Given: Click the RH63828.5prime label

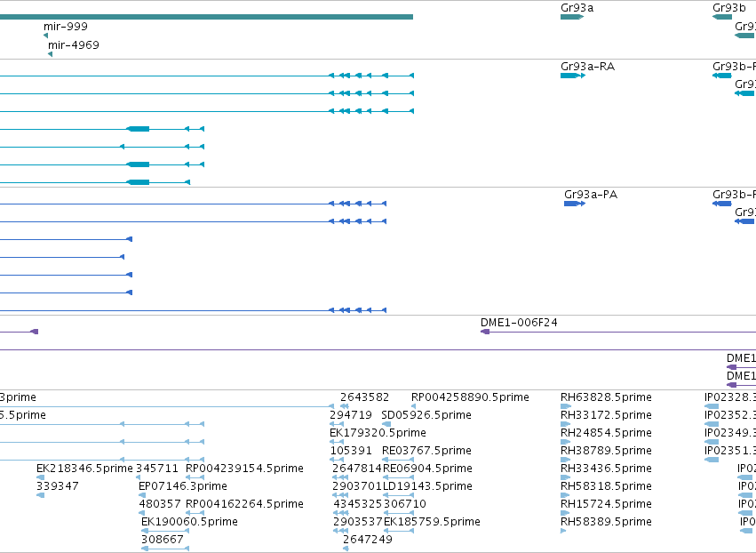Looking at the screenshot, I should click(x=606, y=397).
